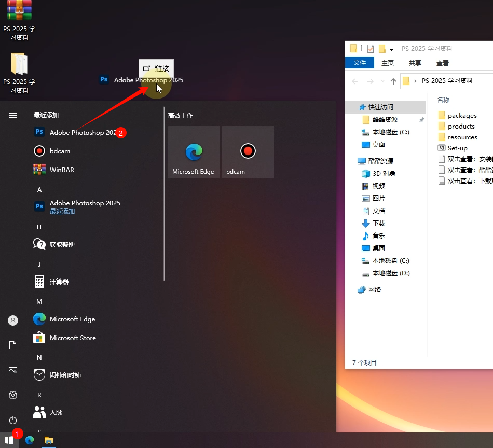Open Microsoft Store from app list
Image resolution: width=493 pixels, height=448 pixels.
(x=73, y=338)
